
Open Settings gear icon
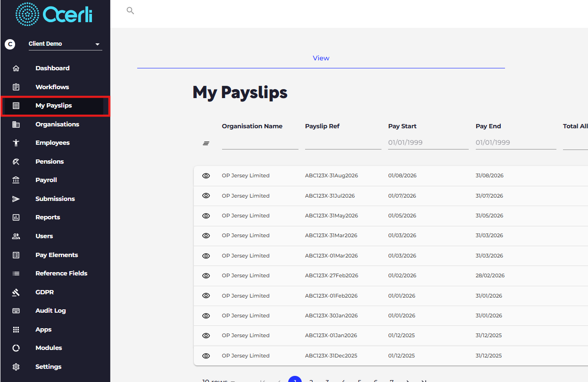[x=16, y=367]
